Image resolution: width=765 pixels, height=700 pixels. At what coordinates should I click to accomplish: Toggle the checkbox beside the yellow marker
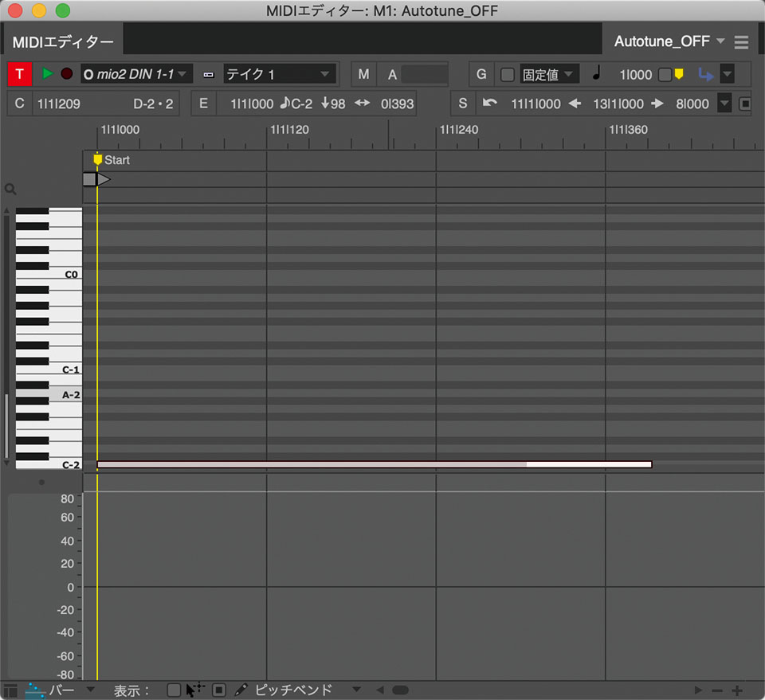pyautogui.click(x=665, y=75)
